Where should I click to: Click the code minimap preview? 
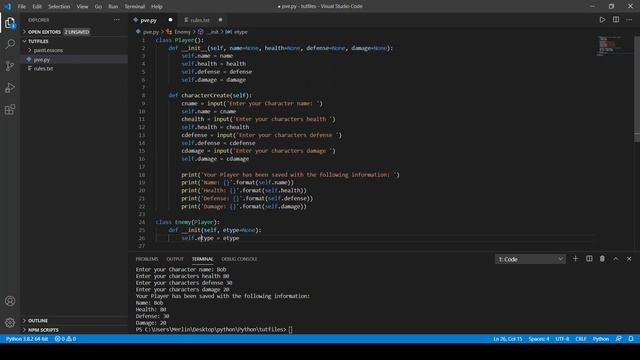coord(611,46)
